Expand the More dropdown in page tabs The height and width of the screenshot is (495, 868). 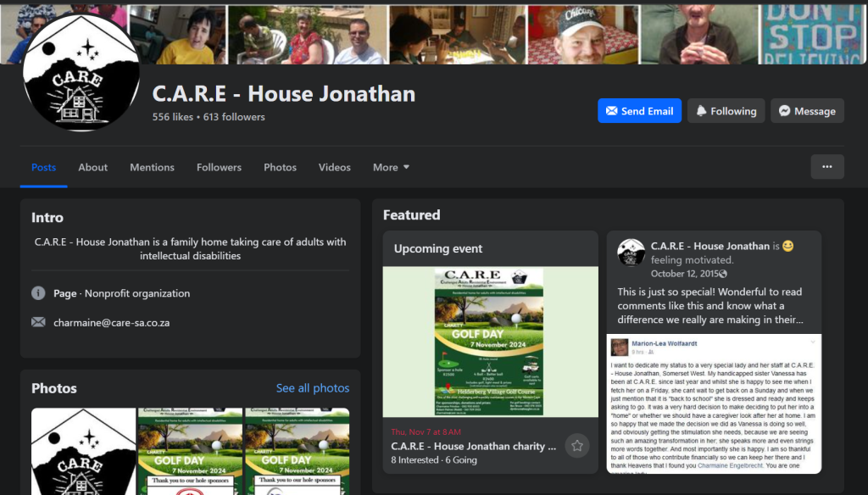391,168
